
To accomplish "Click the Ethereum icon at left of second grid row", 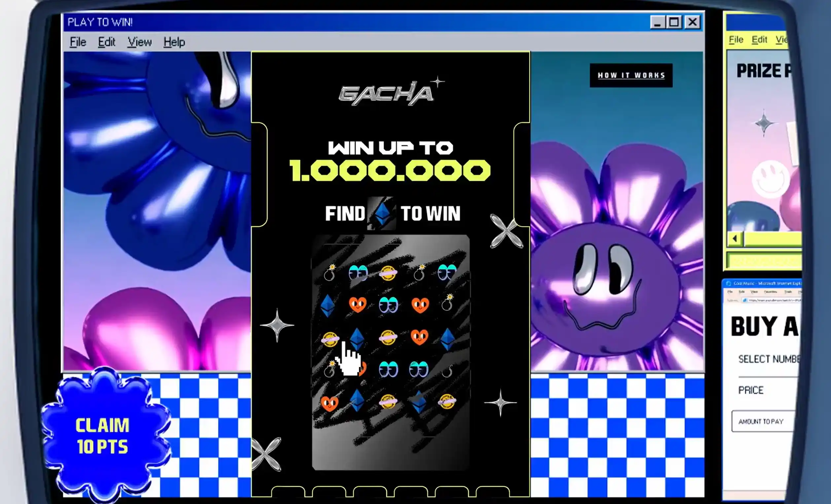I will [328, 306].
